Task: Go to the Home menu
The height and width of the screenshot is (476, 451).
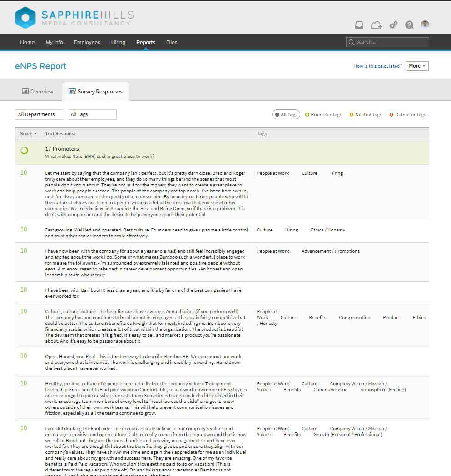Action: pos(27,42)
